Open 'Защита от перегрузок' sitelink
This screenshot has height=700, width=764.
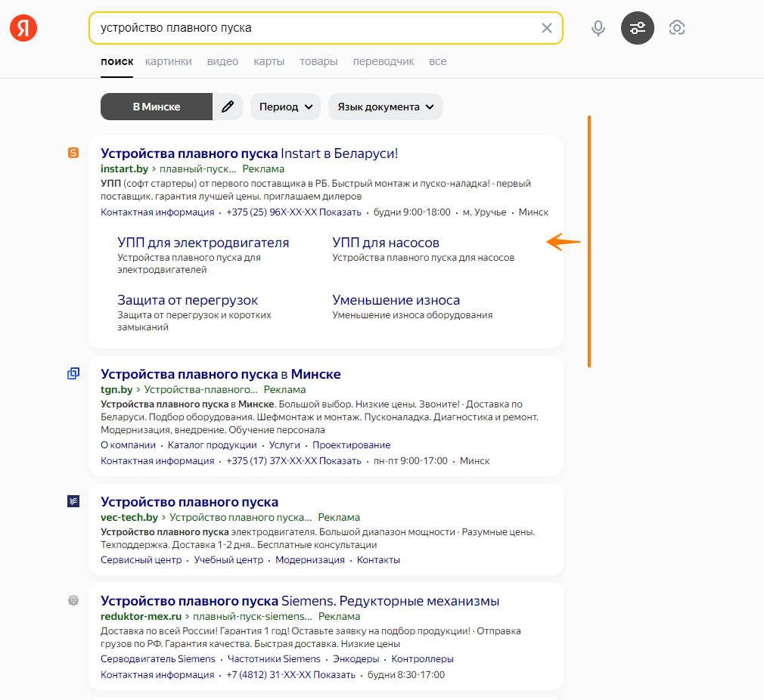pos(188,300)
